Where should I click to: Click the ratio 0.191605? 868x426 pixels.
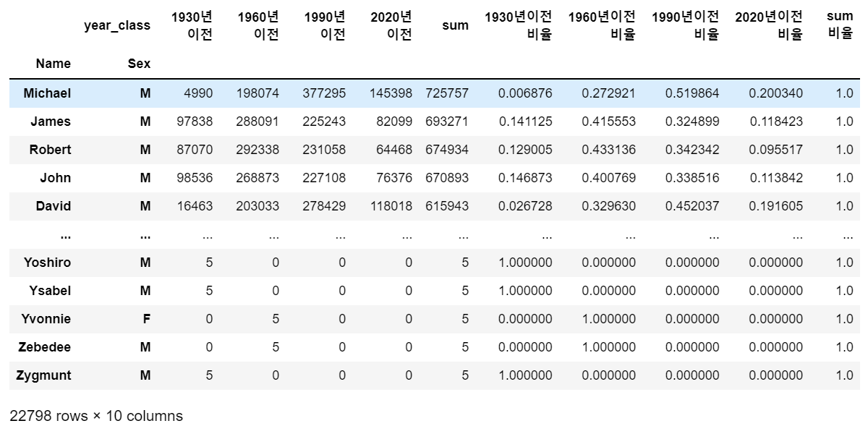(x=776, y=206)
